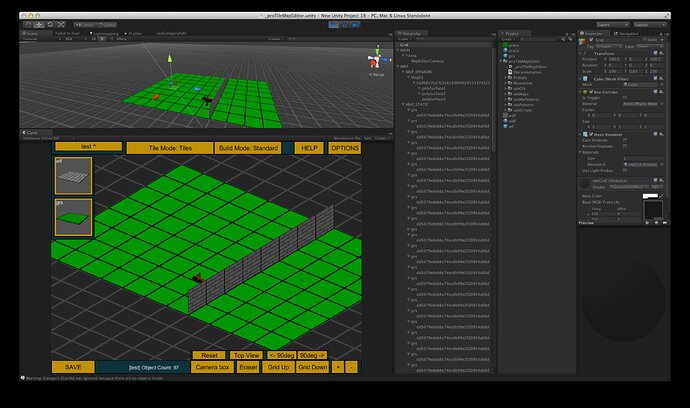Open siteGrid material gear menu
This screenshot has width=690, height=408.
[x=661, y=180]
